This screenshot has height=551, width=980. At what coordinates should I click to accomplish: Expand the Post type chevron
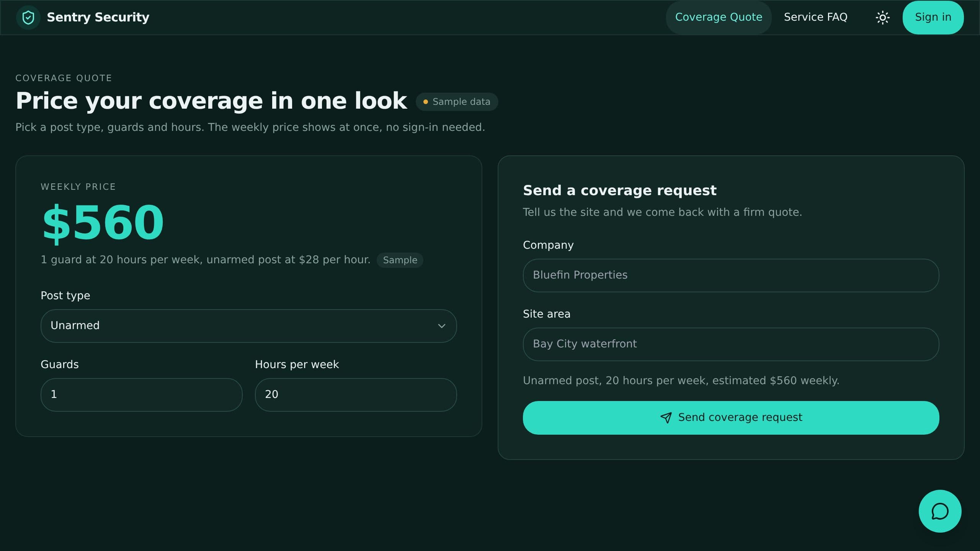441,326
